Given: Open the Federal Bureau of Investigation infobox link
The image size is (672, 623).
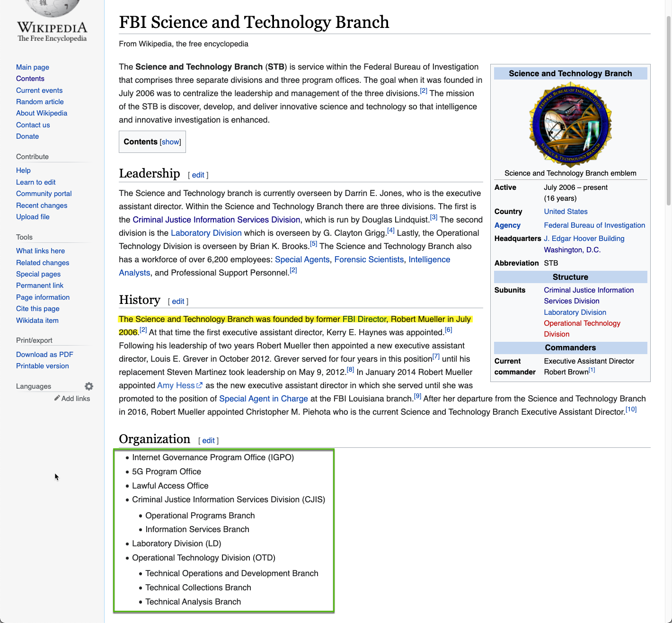Looking at the screenshot, I should point(594,225).
